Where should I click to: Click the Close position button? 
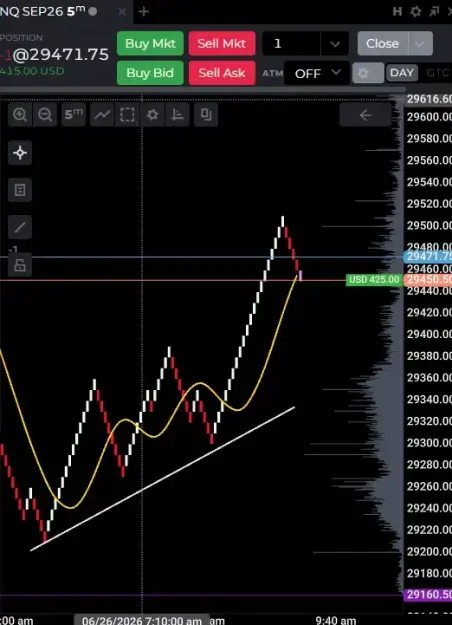382,43
